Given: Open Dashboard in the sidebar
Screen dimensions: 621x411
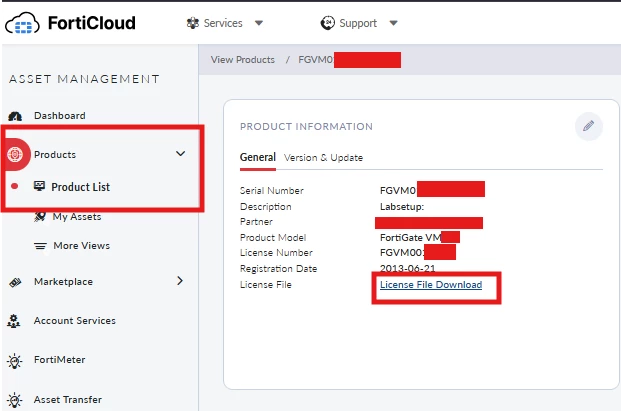Looking at the screenshot, I should point(60,116).
